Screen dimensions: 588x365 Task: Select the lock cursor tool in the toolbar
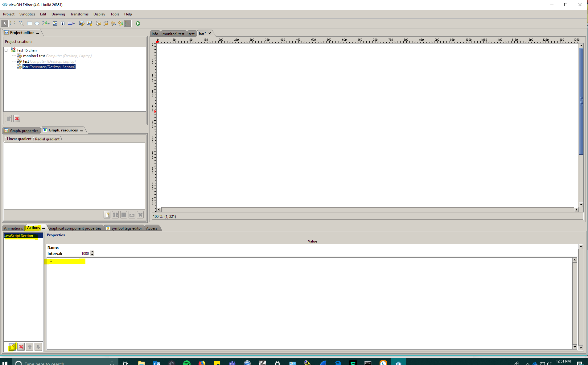tap(98, 23)
